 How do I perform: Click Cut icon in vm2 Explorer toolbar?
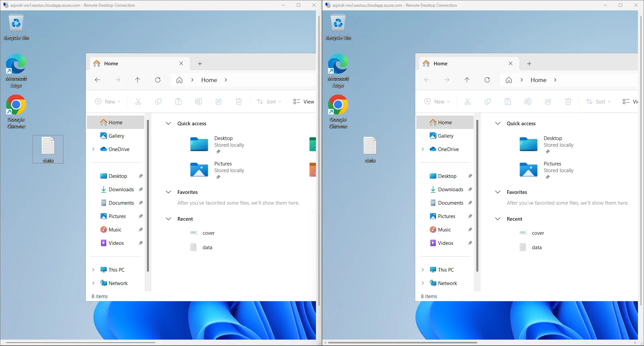click(468, 101)
